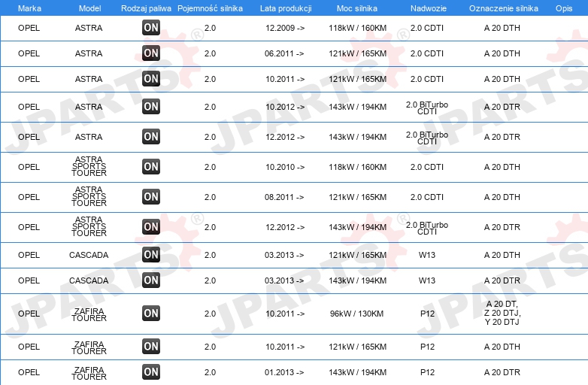Select the production date 12.2009 ->
The image size is (588, 385).
(x=285, y=28)
